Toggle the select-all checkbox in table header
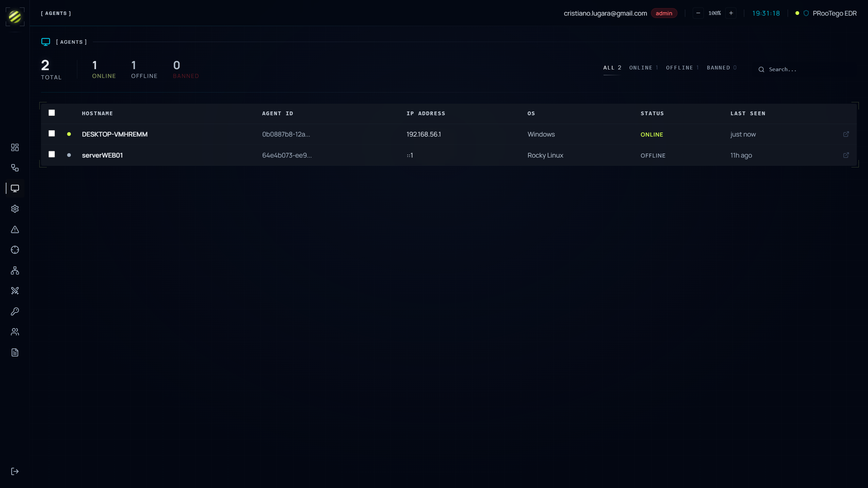This screenshot has width=868, height=488. point(52,113)
